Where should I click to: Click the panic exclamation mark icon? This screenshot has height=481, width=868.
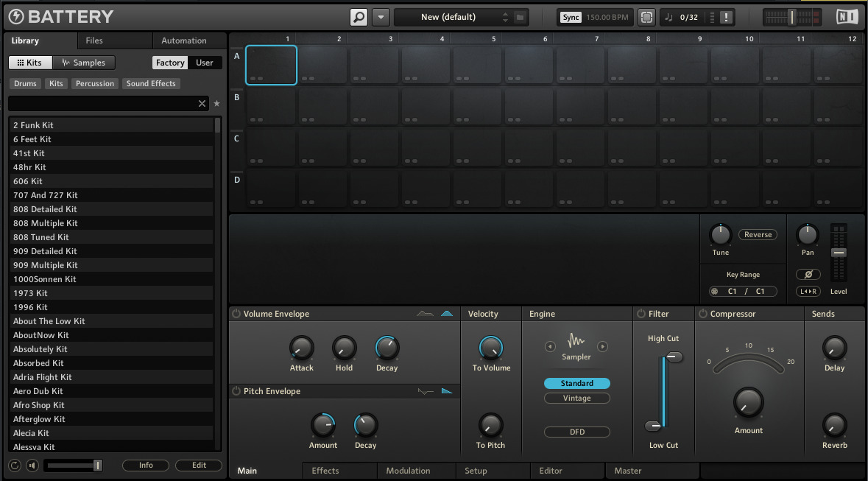[727, 17]
